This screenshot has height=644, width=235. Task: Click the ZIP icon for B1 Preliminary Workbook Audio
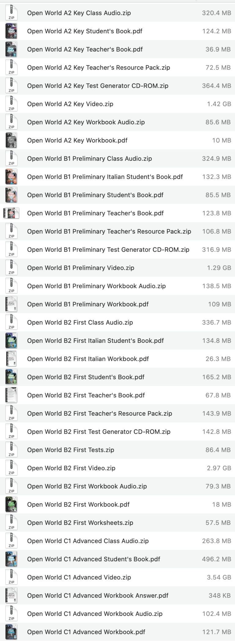point(11,286)
